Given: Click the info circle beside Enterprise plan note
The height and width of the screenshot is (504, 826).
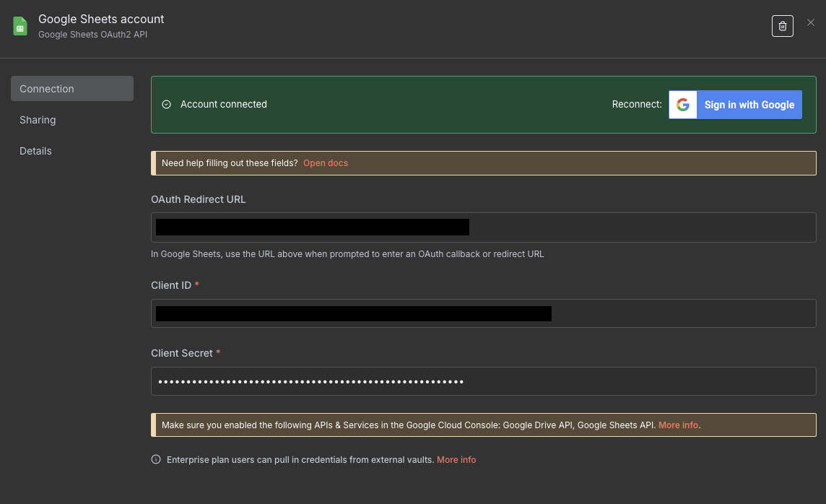Looking at the screenshot, I should tap(155, 459).
